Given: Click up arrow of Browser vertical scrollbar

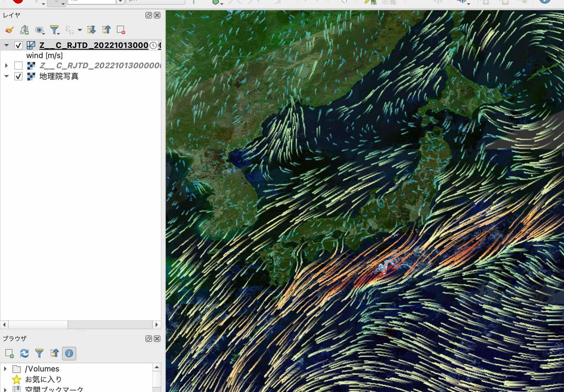Looking at the screenshot, I should tap(157, 367).
